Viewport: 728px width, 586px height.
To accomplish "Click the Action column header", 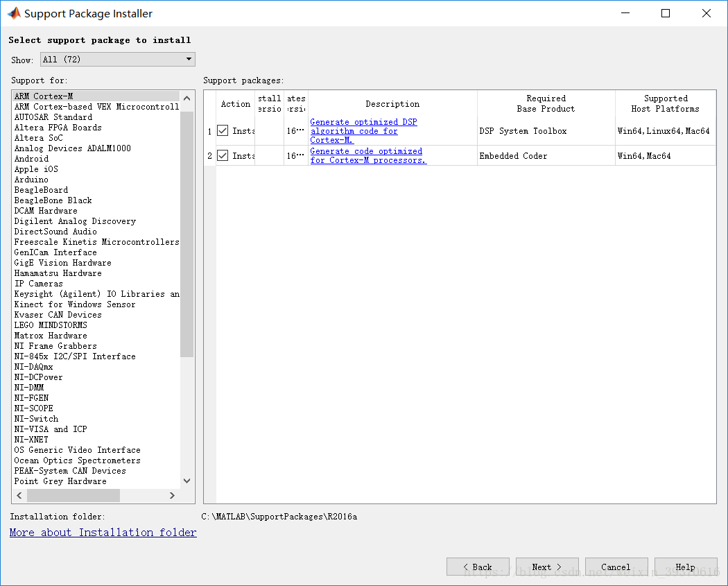I will 236,103.
